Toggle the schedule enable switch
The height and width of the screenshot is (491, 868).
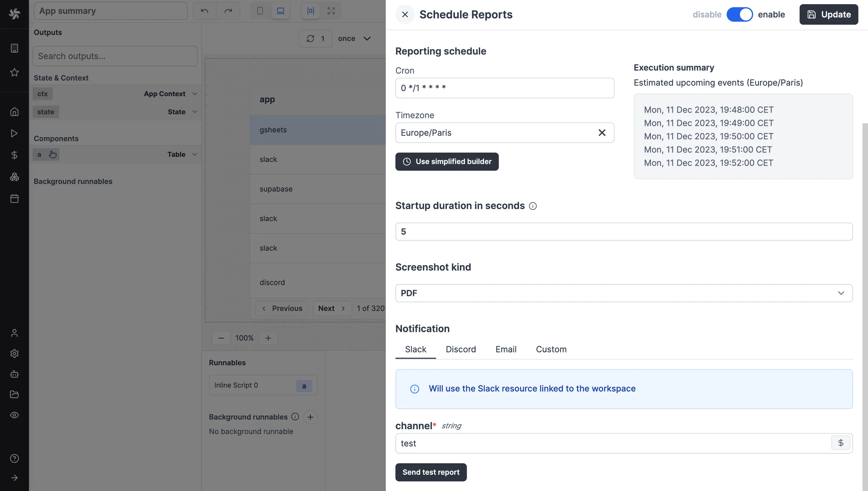coord(740,15)
